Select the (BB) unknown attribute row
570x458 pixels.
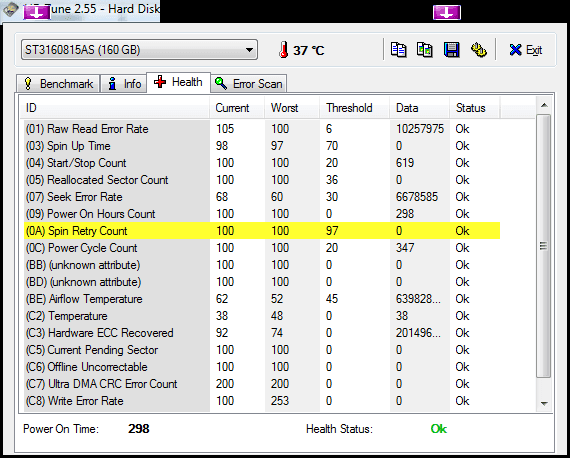[262, 265]
